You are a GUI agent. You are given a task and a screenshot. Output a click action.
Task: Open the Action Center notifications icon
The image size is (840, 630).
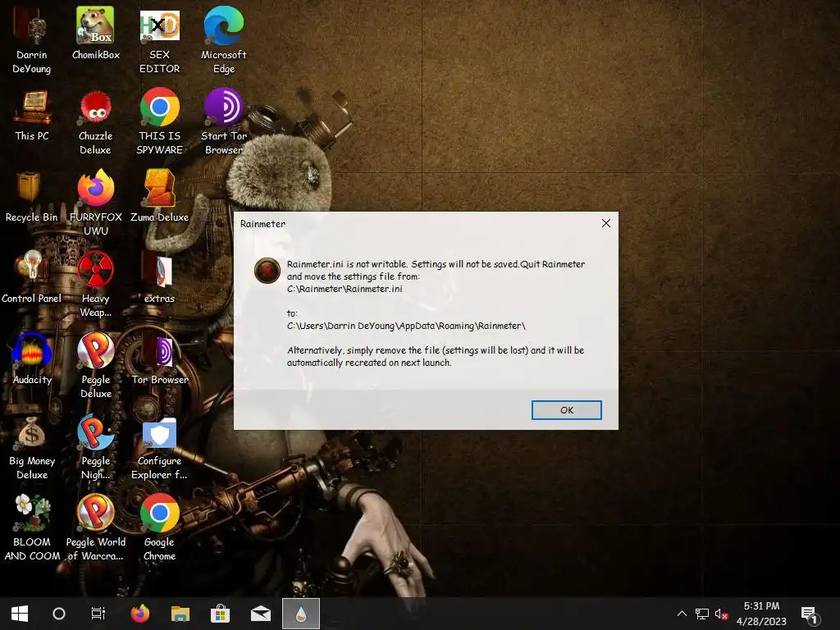810,614
